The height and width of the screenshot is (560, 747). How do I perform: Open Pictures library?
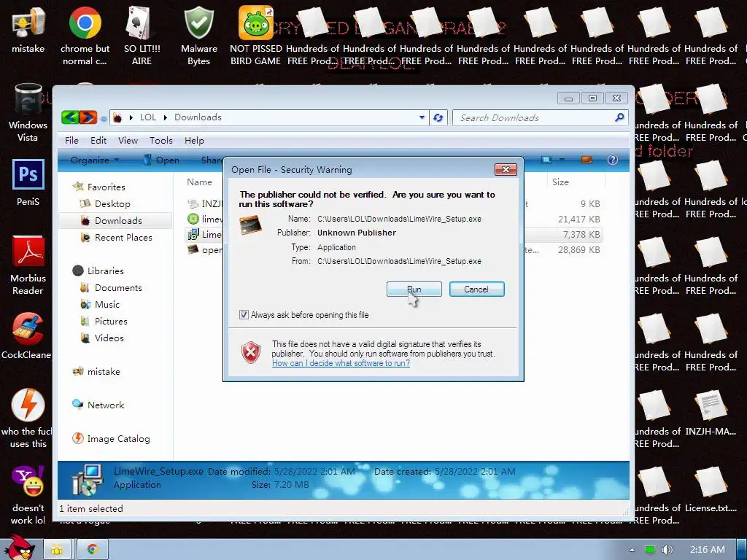tap(104, 321)
